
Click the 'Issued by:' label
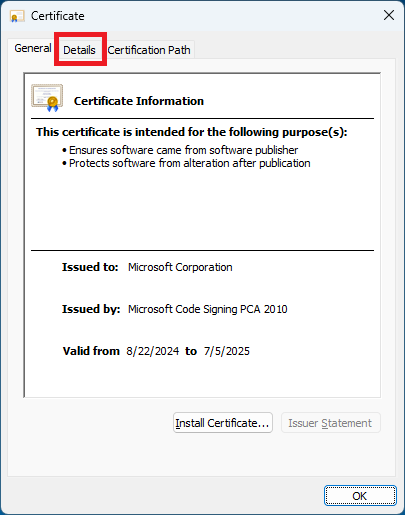coord(91,309)
